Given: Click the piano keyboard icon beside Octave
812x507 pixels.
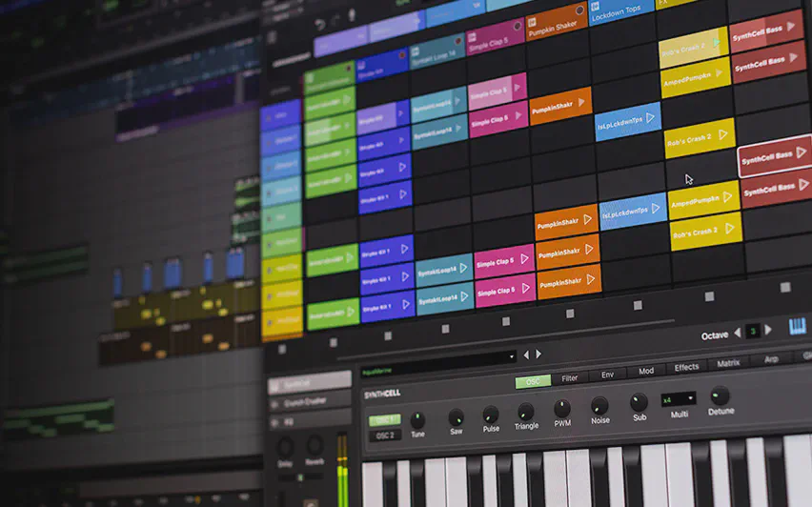Looking at the screenshot, I should (x=798, y=327).
